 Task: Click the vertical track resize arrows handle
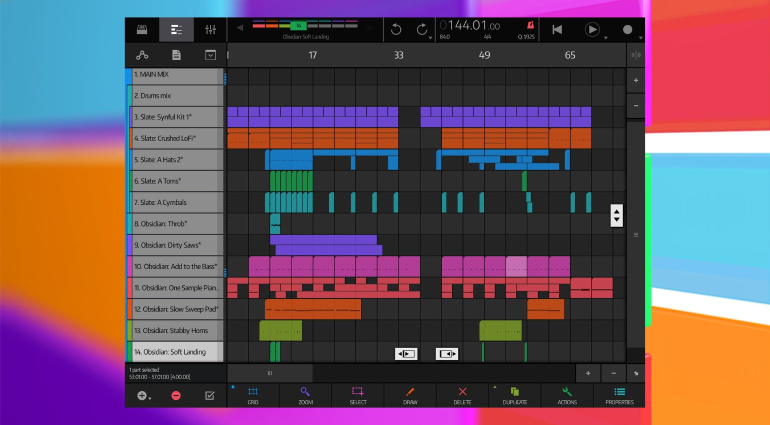tap(617, 215)
